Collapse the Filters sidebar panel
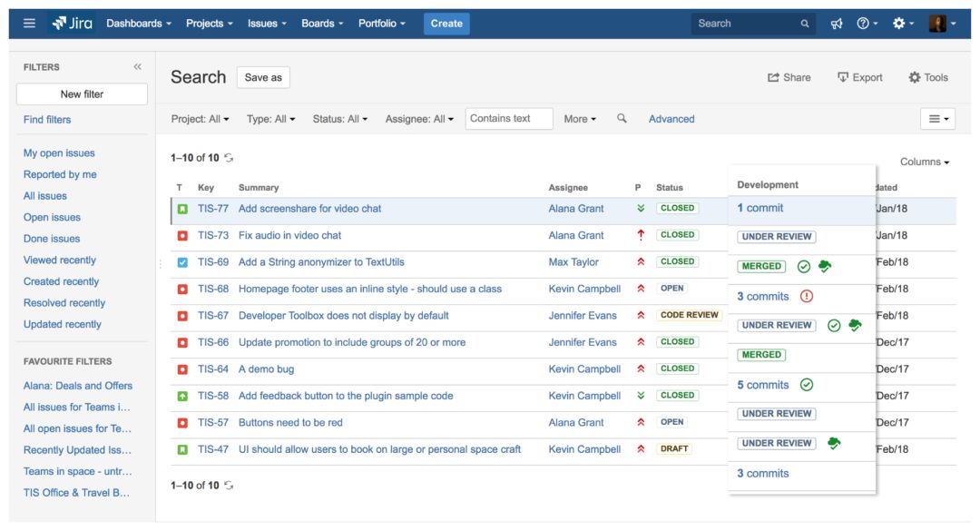Image resolution: width=980 pixels, height=531 pixels. (x=138, y=66)
